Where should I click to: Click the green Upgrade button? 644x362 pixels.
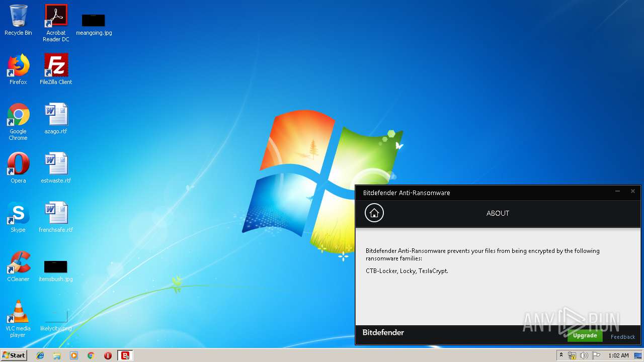(585, 335)
